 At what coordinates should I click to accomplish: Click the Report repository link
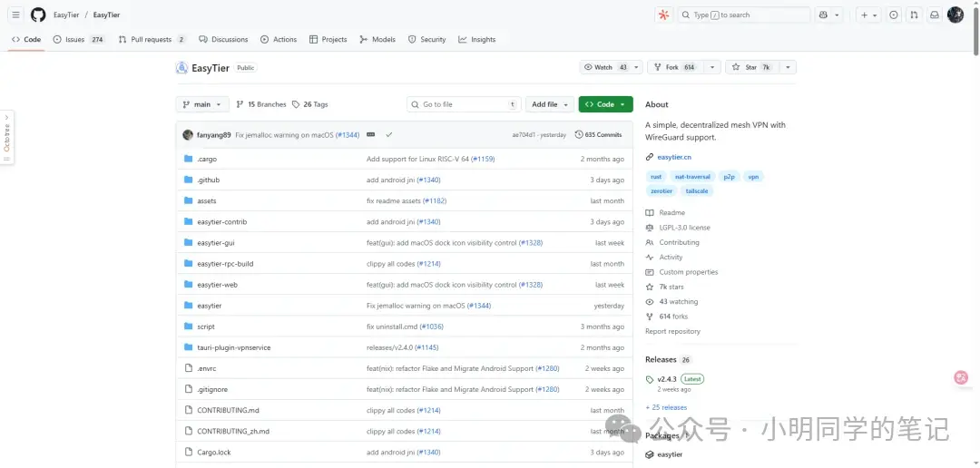pos(672,331)
